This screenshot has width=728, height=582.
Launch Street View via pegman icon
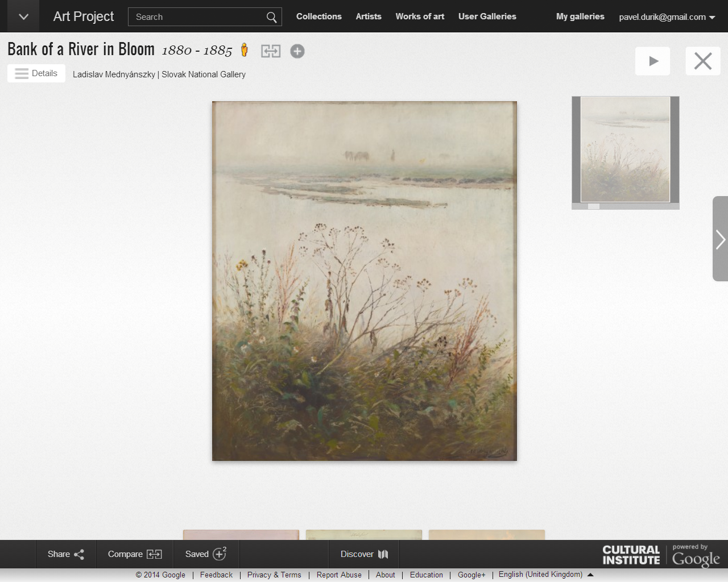coord(245,51)
